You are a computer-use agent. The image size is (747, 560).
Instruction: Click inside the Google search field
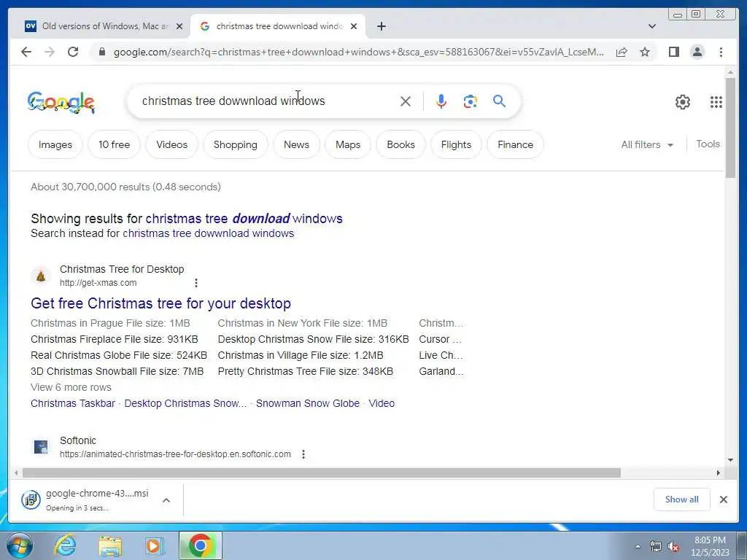click(x=267, y=101)
